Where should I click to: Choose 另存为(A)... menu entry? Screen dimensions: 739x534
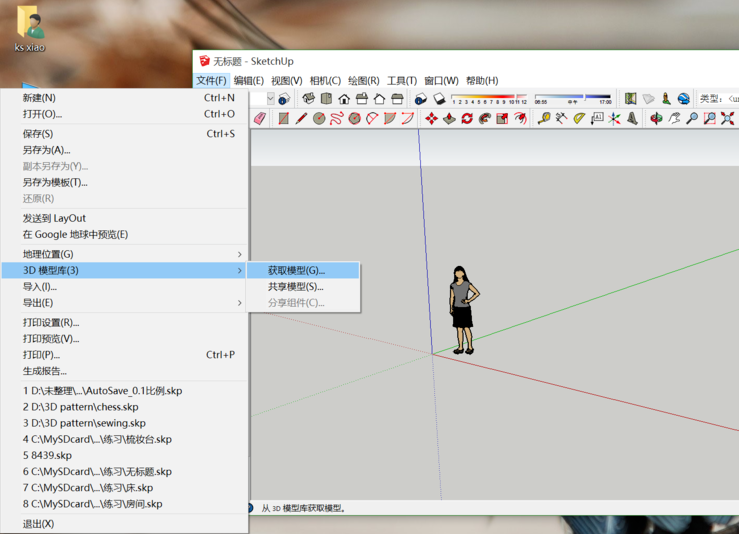(124, 150)
